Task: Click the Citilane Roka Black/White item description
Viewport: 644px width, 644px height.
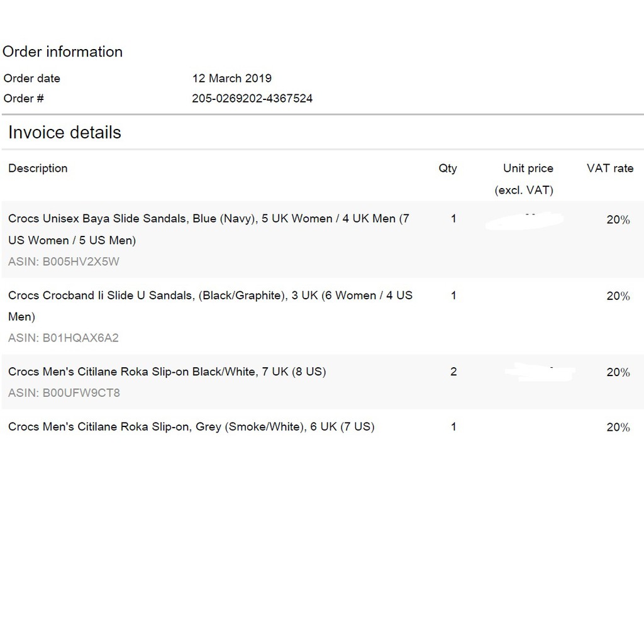Action: 167,372
